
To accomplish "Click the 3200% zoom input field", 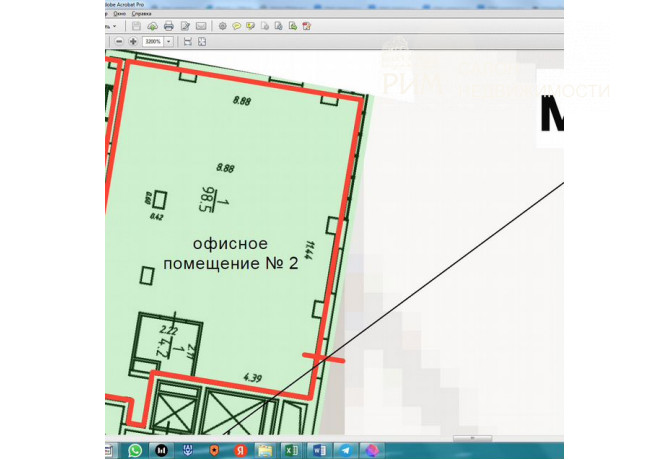I will click(x=152, y=42).
